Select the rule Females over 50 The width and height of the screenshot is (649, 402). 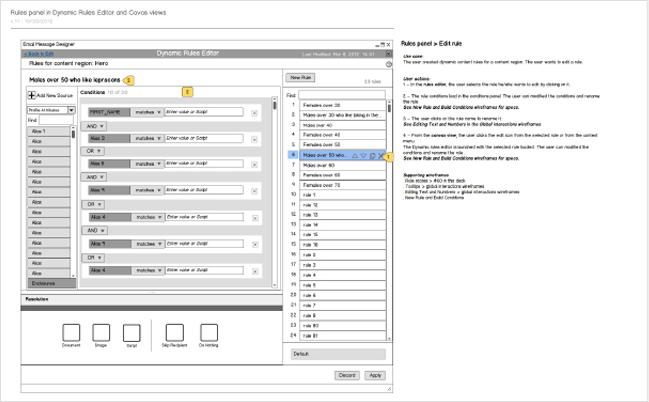pos(343,144)
